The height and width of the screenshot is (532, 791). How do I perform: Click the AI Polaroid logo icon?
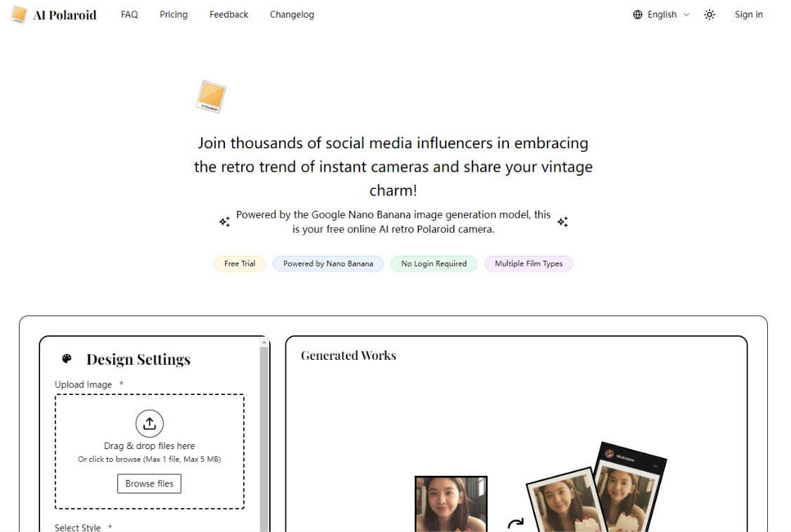point(18,14)
